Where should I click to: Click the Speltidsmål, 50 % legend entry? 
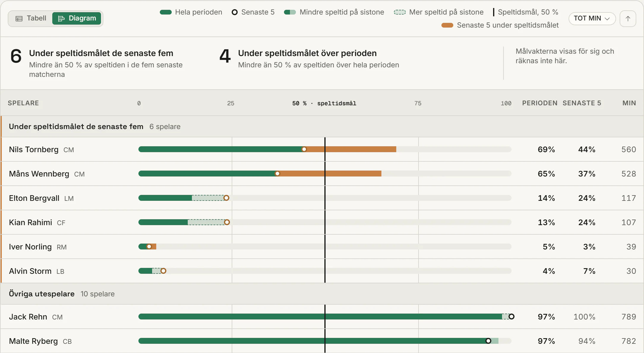point(526,12)
